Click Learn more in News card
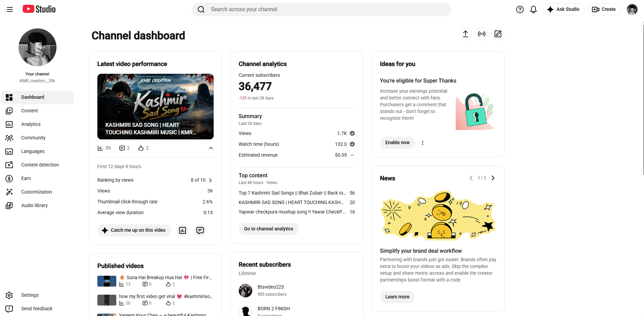Screen dimensions: 644x316 pyautogui.click(x=397, y=297)
